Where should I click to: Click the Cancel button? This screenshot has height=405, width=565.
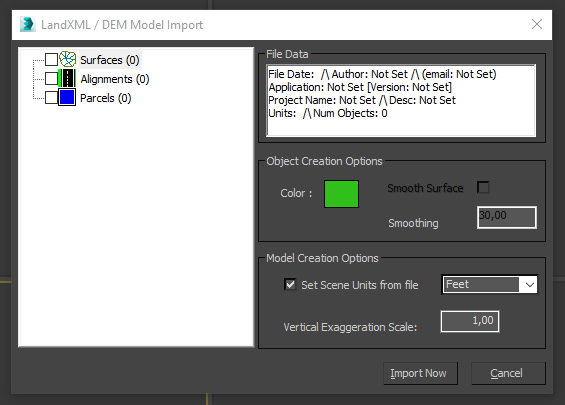[508, 373]
